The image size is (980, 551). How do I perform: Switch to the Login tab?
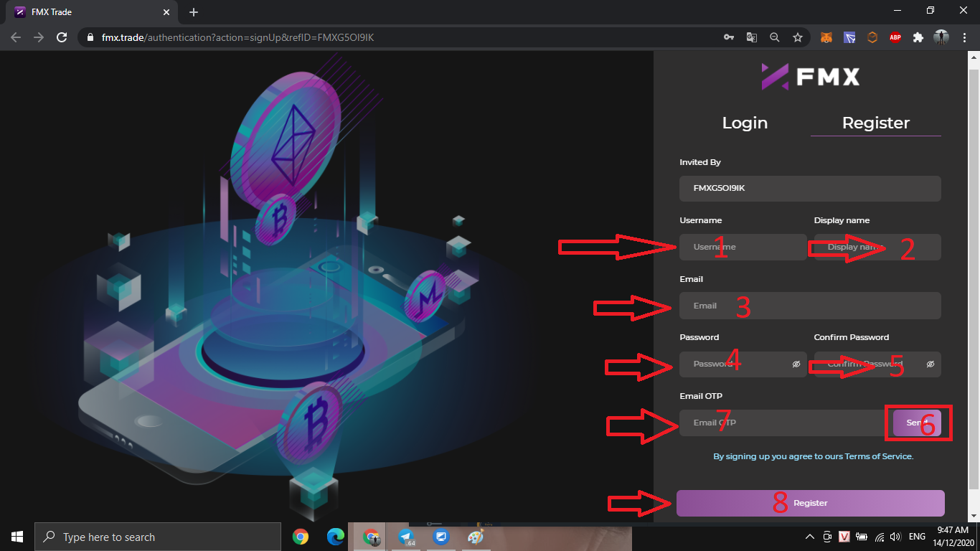[x=745, y=123]
